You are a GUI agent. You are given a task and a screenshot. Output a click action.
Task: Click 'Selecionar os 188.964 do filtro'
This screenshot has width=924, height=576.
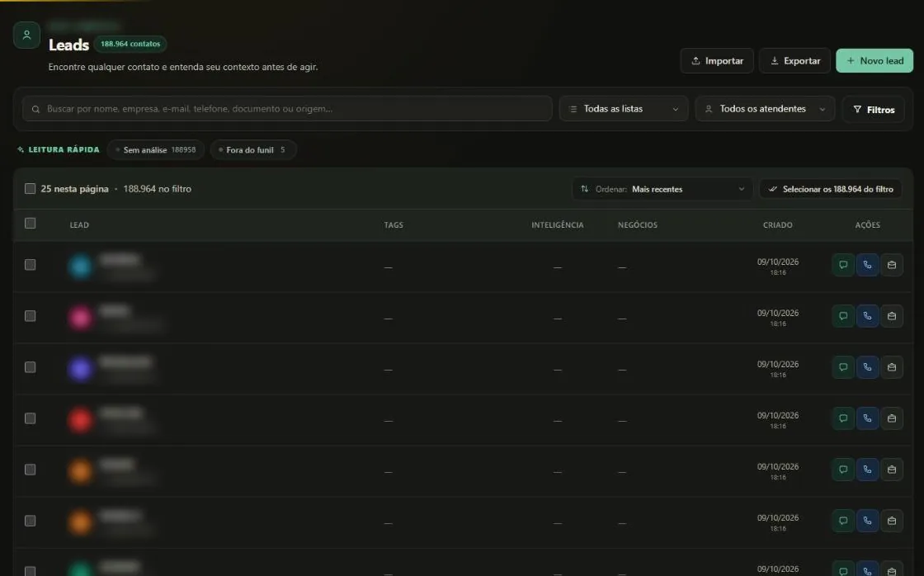click(x=831, y=189)
